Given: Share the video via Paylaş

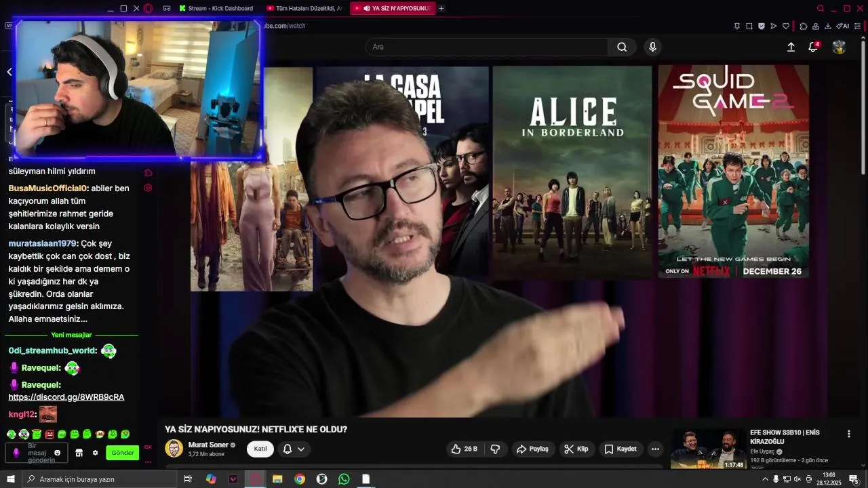Looking at the screenshot, I should click(x=532, y=449).
